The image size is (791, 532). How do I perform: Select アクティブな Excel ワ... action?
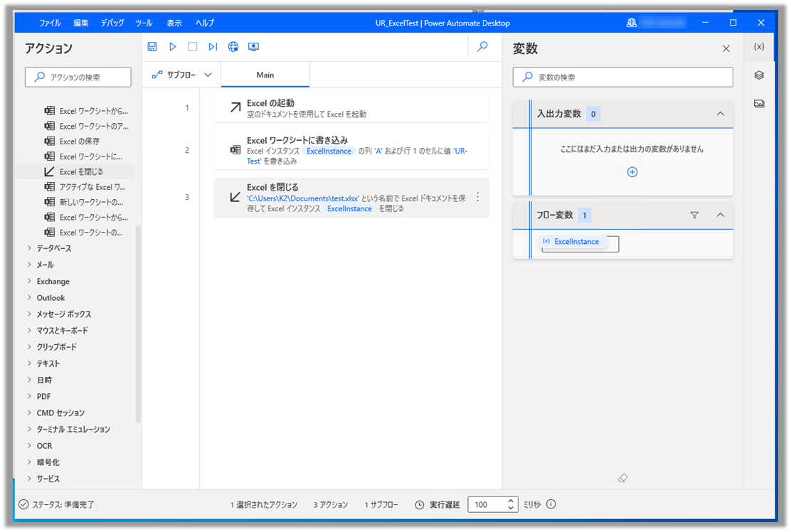(85, 186)
